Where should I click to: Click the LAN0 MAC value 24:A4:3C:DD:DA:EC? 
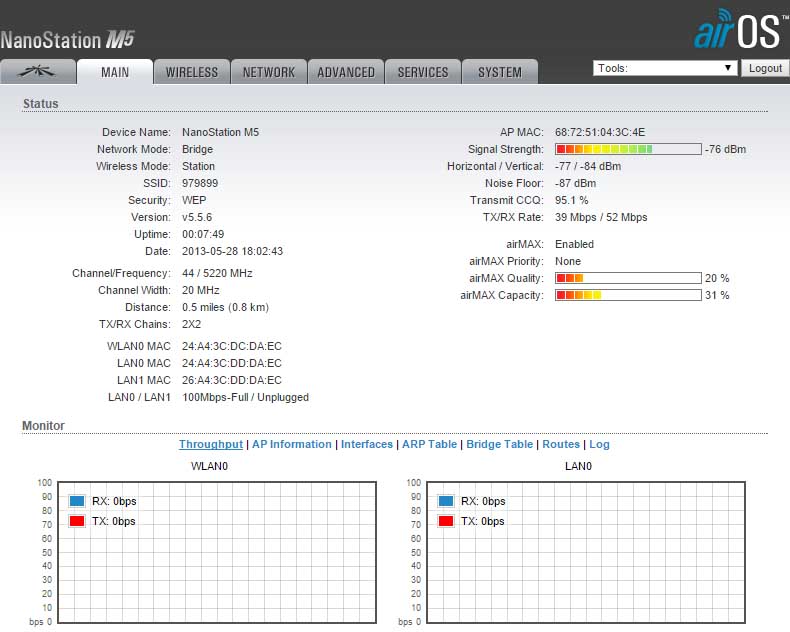point(232,363)
